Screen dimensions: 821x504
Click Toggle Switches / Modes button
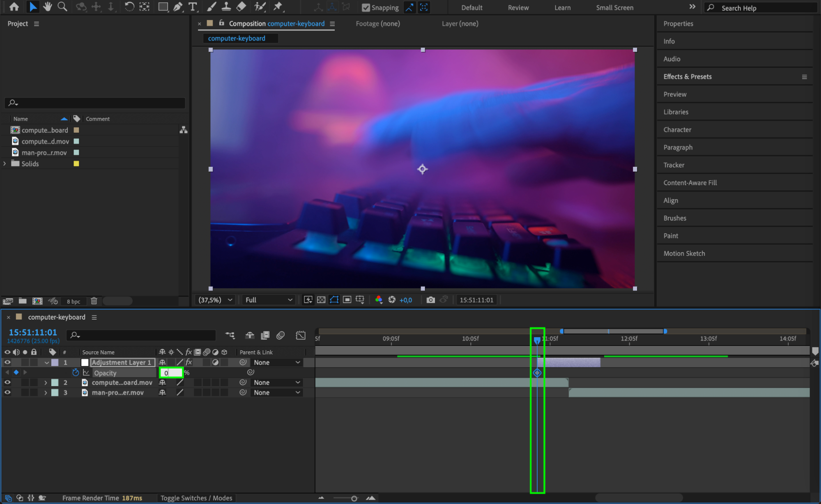[196, 498]
